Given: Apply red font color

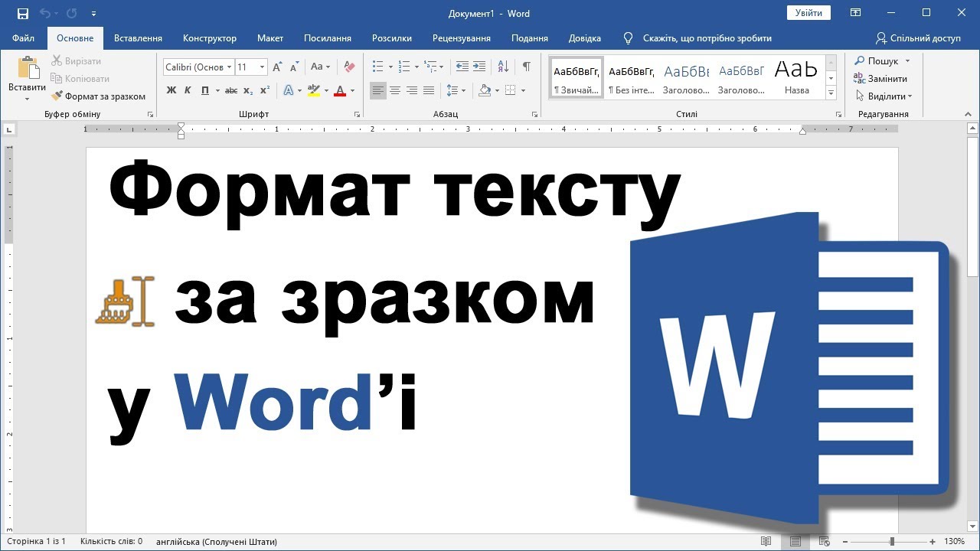Looking at the screenshot, I should (x=340, y=90).
